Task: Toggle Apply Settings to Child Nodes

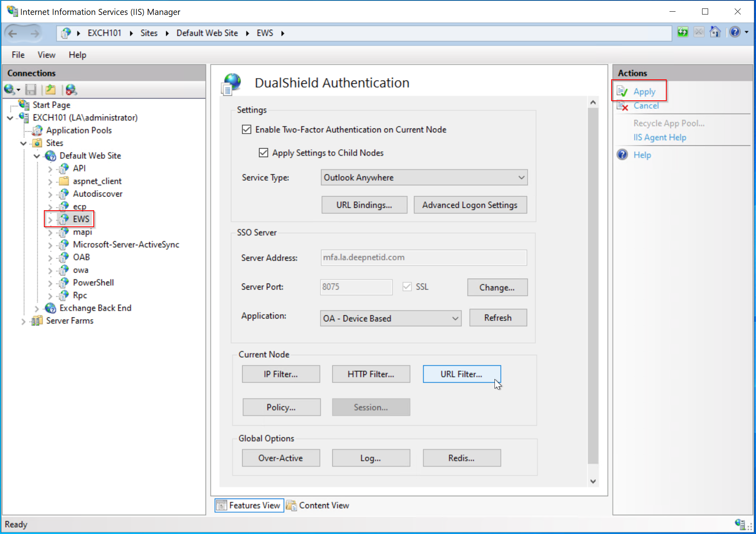Action: (x=264, y=153)
